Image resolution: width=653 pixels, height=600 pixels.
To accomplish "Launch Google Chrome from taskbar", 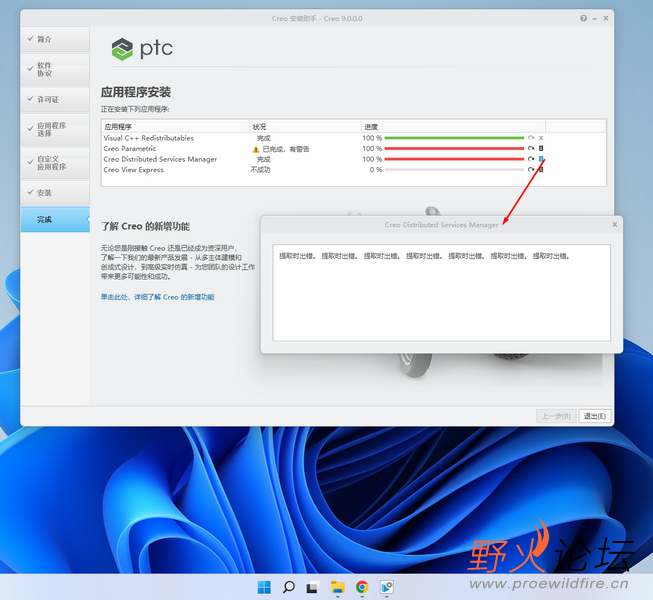I will coord(362,587).
